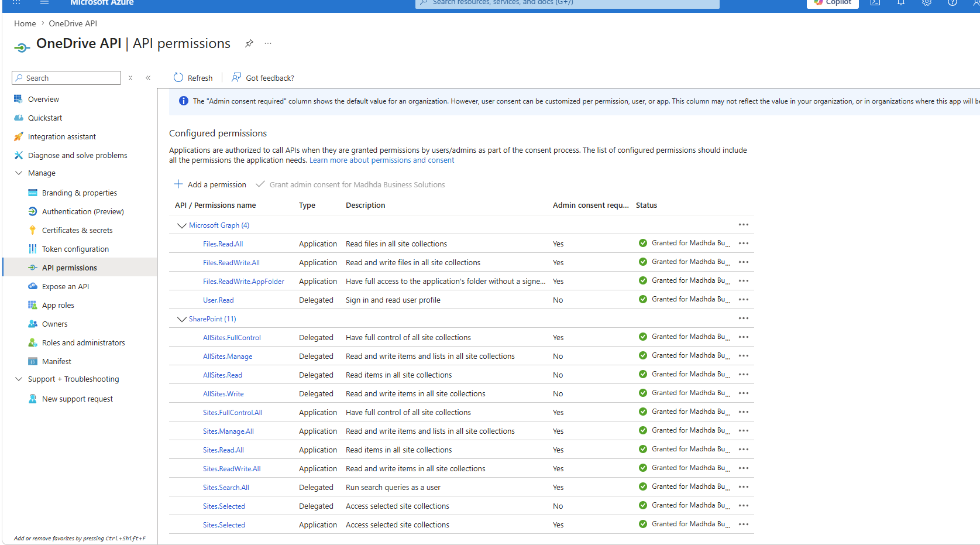Open the Expose an API page
Screen dimensions: 980x545
click(x=66, y=286)
